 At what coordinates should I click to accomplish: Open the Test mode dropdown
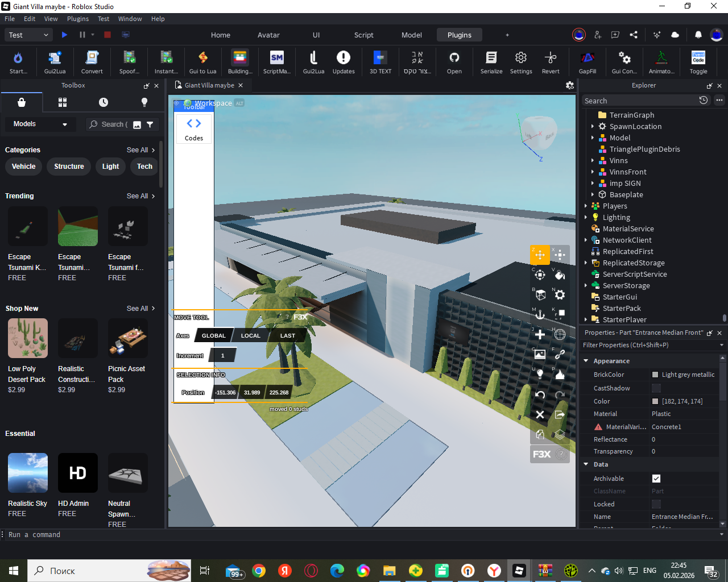click(x=29, y=35)
